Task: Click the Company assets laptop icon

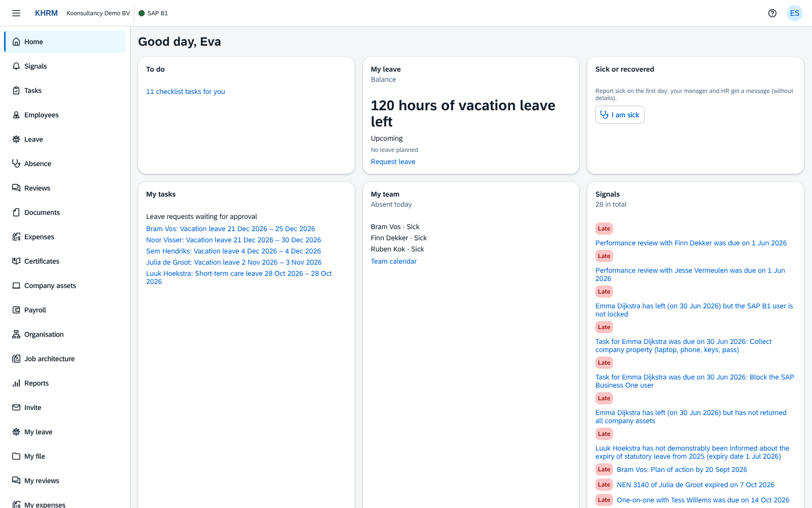Action: pos(16,285)
